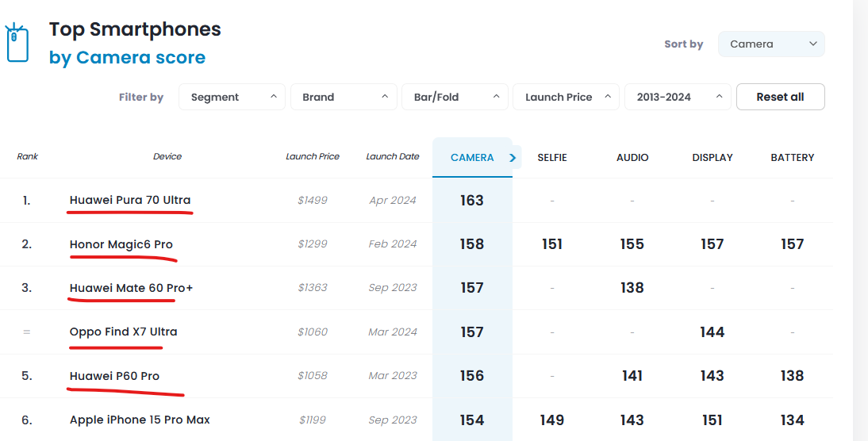Click the Launch Price column header
Viewport: 868px width, 441px height.
tap(313, 156)
